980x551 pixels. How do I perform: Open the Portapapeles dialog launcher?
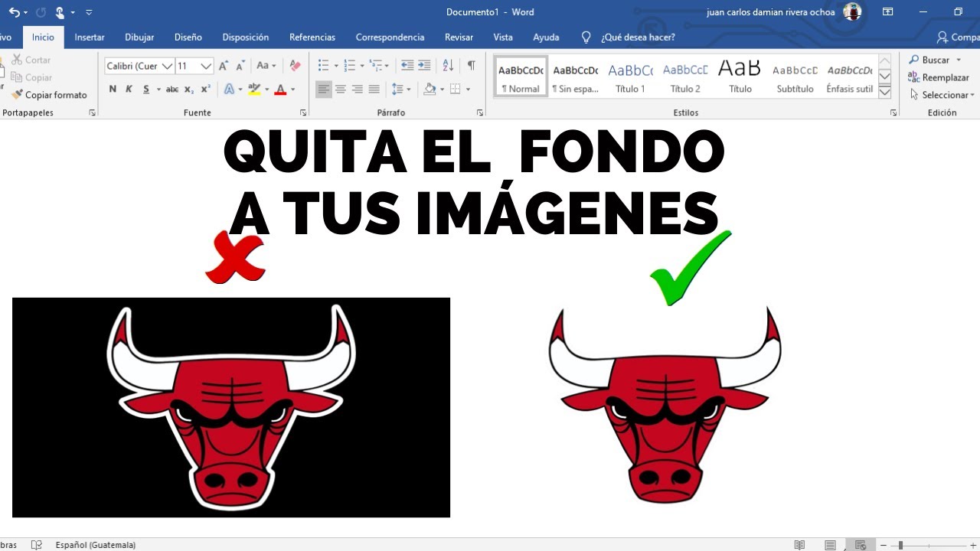tap(93, 112)
